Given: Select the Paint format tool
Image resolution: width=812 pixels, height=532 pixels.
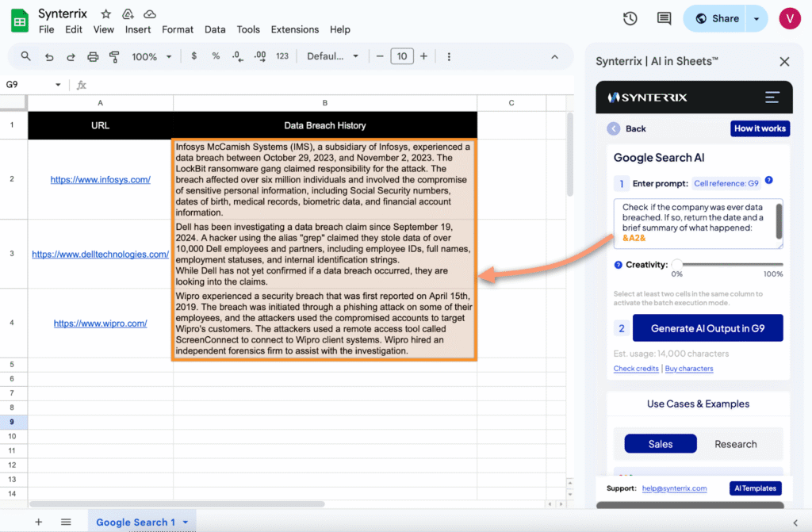Looking at the screenshot, I should point(114,56).
